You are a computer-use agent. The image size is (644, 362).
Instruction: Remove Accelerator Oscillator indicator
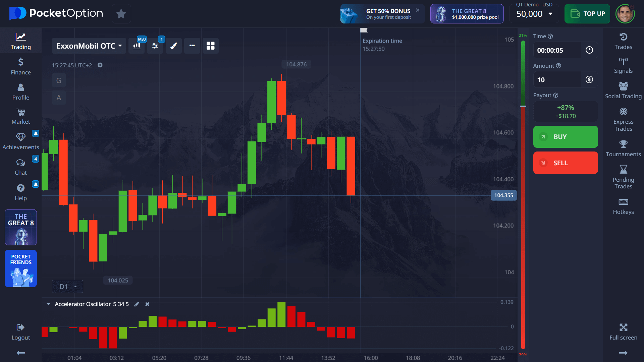pos(147,304)
